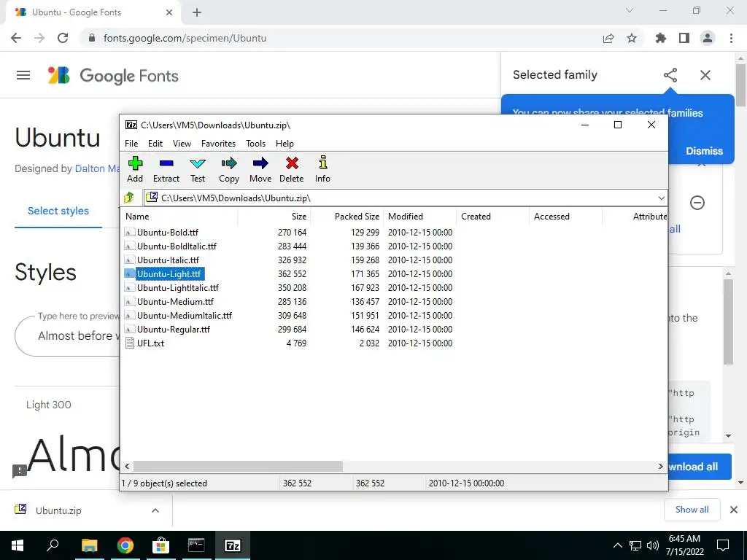Select Ubuntu-Bold.ttf in the archive
The image size is (747, 560).
point(168,233)
